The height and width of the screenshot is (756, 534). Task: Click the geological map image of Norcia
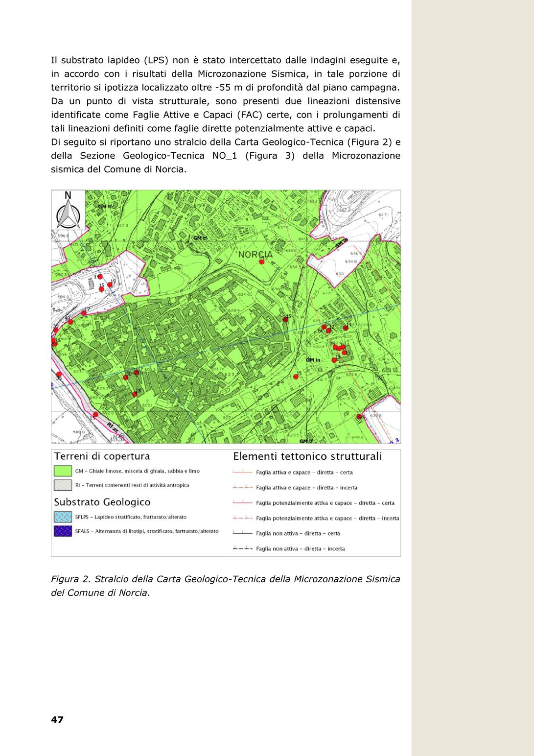226,317
